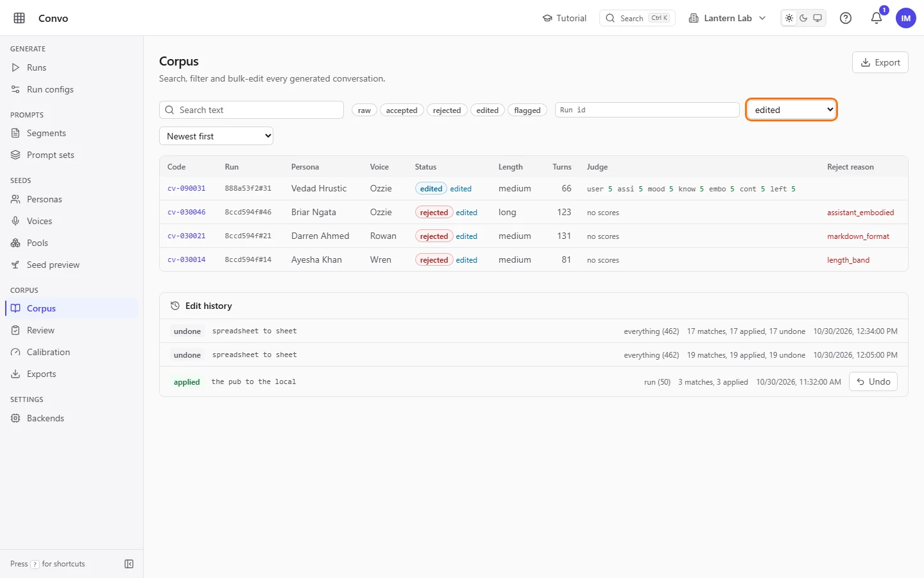
Task: Open conversation cv-030021
Action: 187,236
